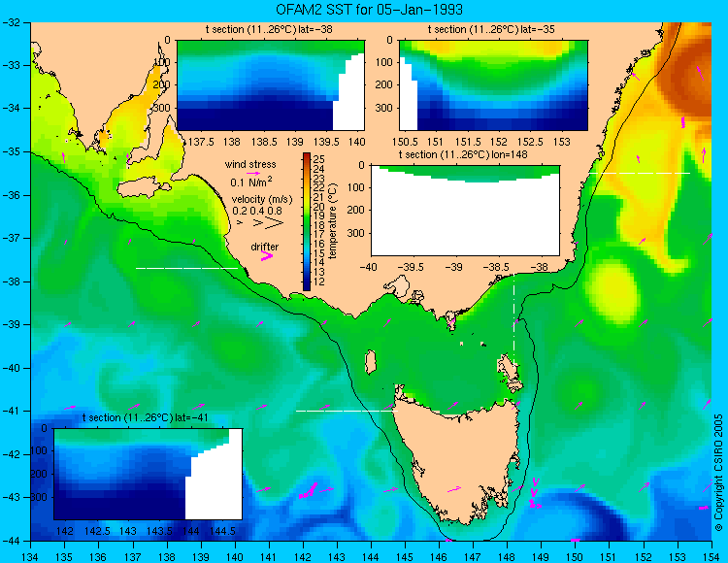Click Kangaroo Island off South Australia
This screenshot has width=728, height=563.
[143, 189]
